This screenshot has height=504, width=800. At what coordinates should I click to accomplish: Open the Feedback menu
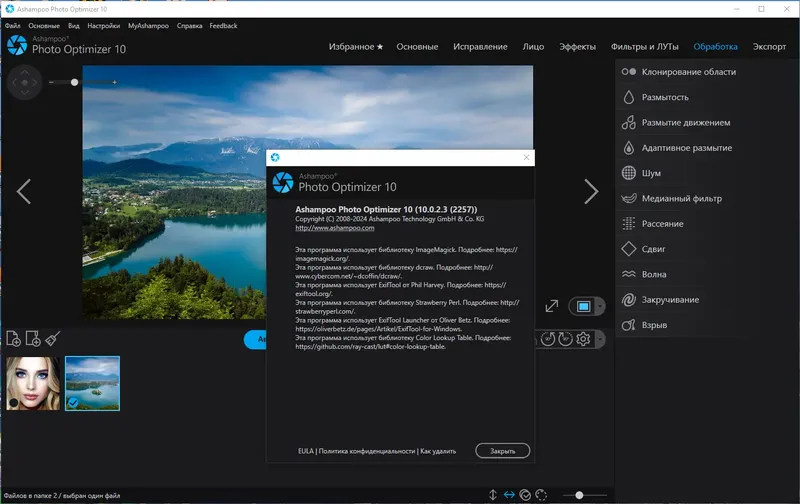tap(223, 26)
